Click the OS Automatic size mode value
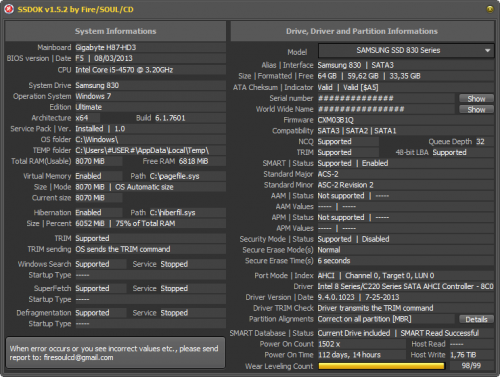Image resolution: width=500 pixels, height=377 pixels. (144, 187)
